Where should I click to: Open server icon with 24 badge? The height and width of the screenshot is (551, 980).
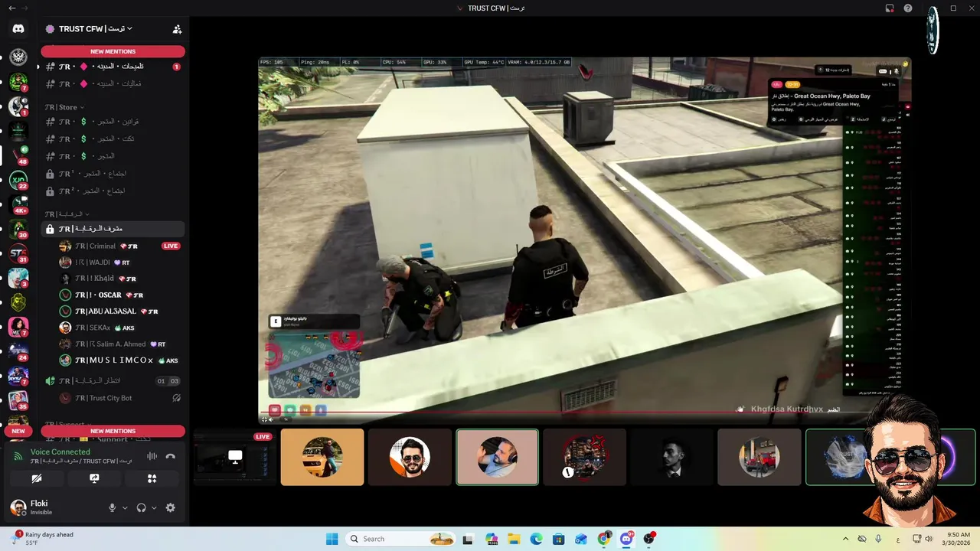coord(18,351)
